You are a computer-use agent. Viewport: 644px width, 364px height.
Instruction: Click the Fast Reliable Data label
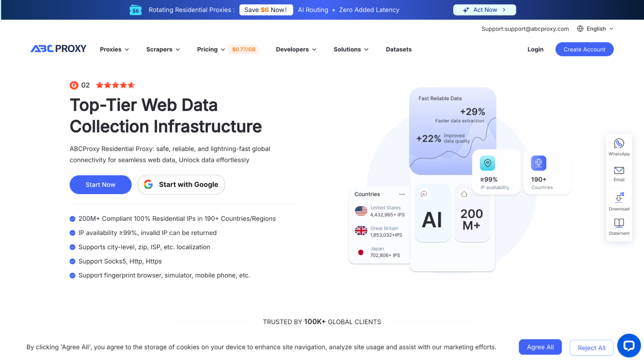click(440, 98)
